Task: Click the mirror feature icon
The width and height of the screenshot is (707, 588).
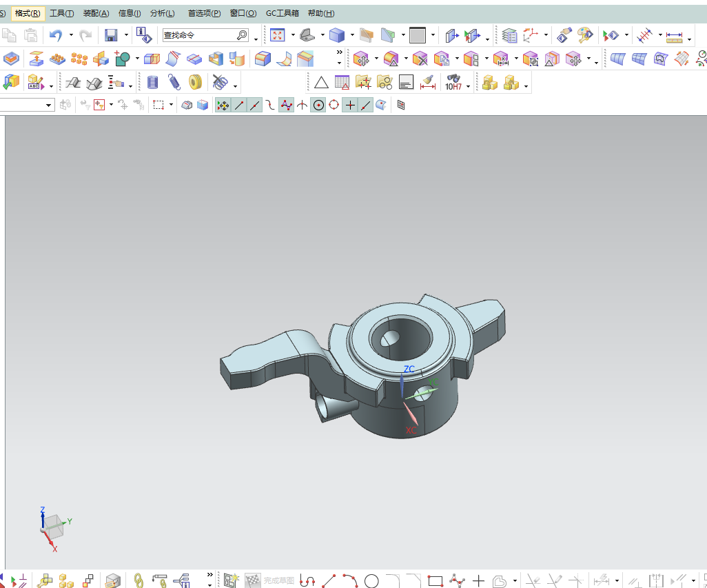Action: 101,59
